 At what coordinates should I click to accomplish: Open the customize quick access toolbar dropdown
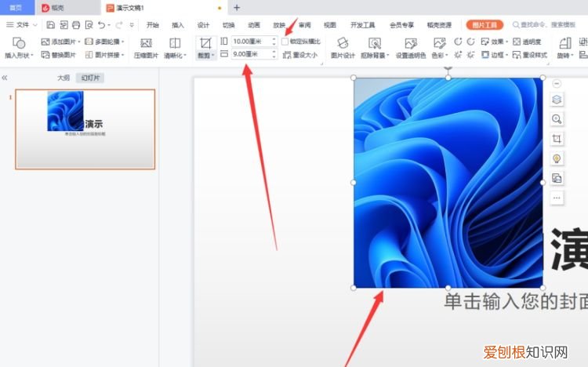coord(132,25)
